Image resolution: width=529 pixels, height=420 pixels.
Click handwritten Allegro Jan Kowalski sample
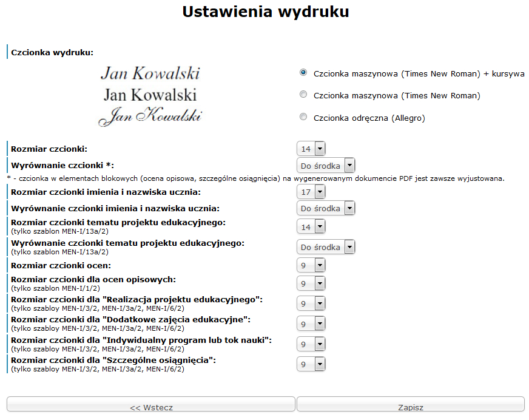point(150,117)
